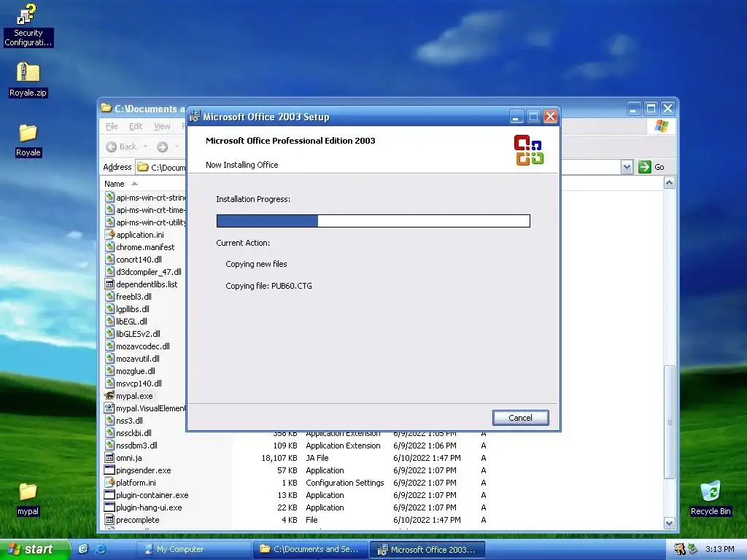Open Back history dropdown arrow
Screen dimensions: 747x560
145,147
